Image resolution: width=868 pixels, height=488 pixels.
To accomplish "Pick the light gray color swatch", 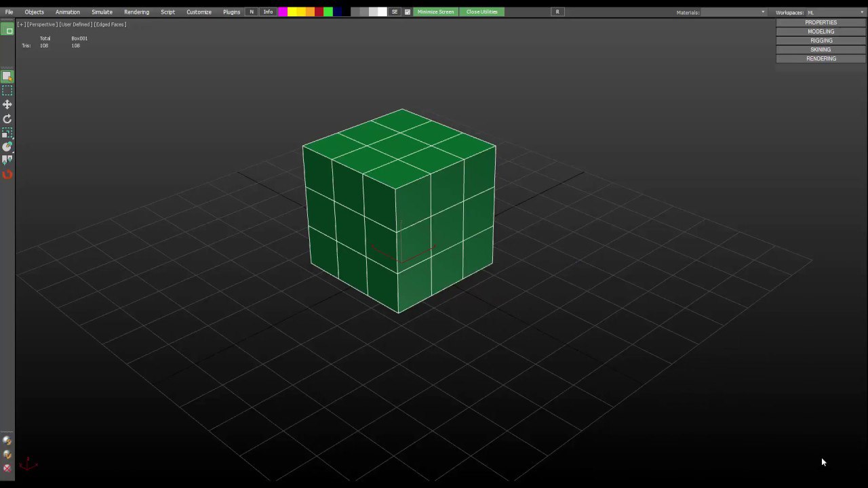I will coord(373,12).
